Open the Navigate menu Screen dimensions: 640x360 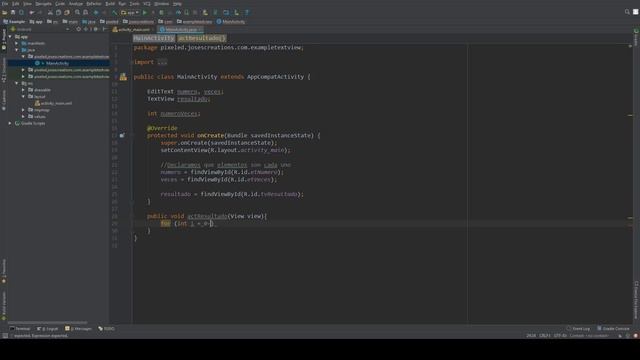pos(43,4)
